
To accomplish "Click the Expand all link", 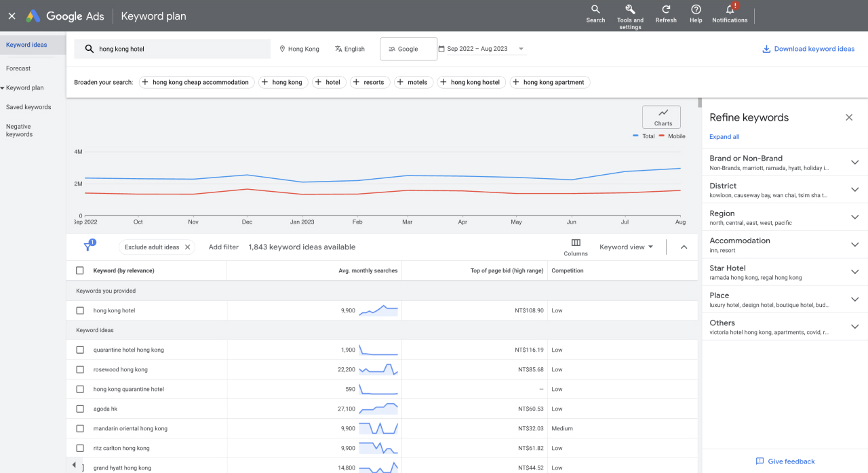I will (724, 137).
